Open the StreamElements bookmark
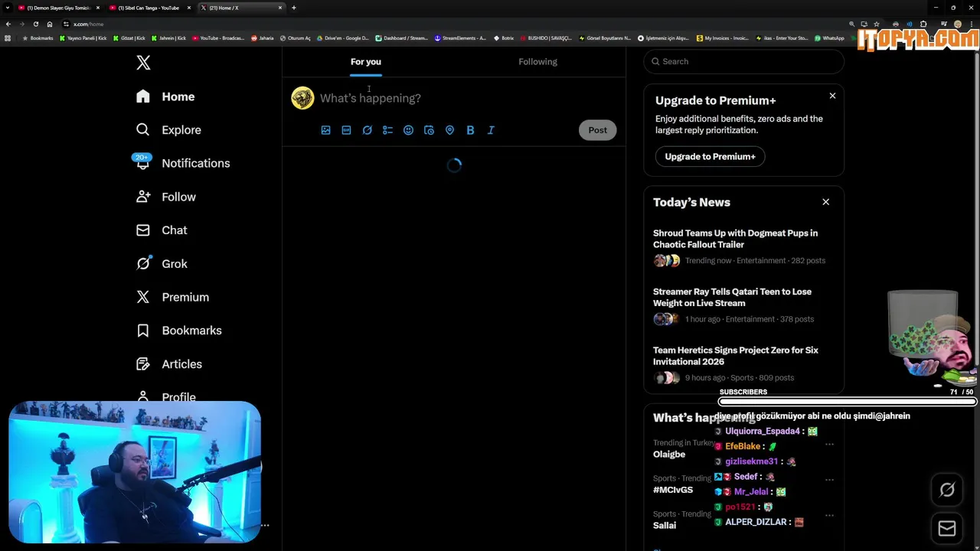The height and width of the screenshot is (551, 980). (460, 38)
